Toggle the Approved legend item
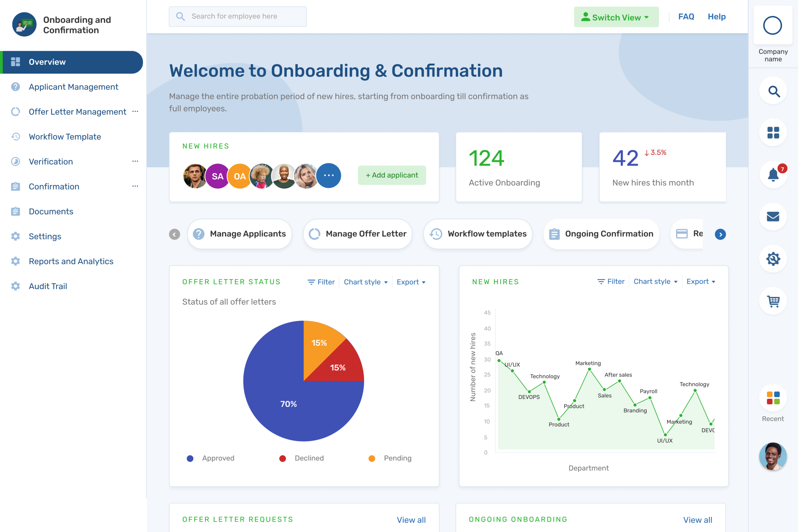 (211, 458)
